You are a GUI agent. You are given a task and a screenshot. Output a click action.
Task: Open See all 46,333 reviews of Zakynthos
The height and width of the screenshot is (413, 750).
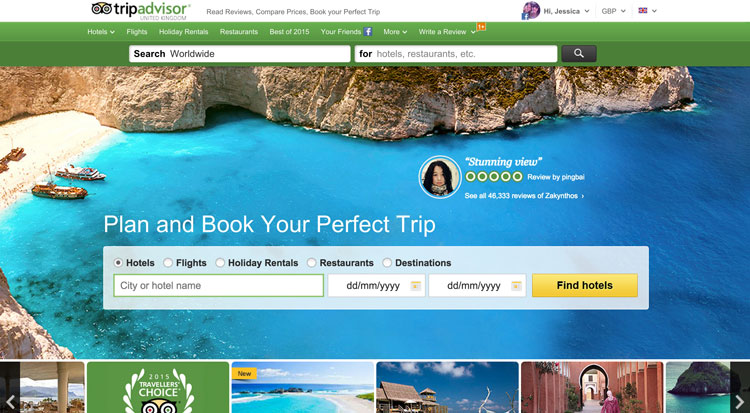524,196
